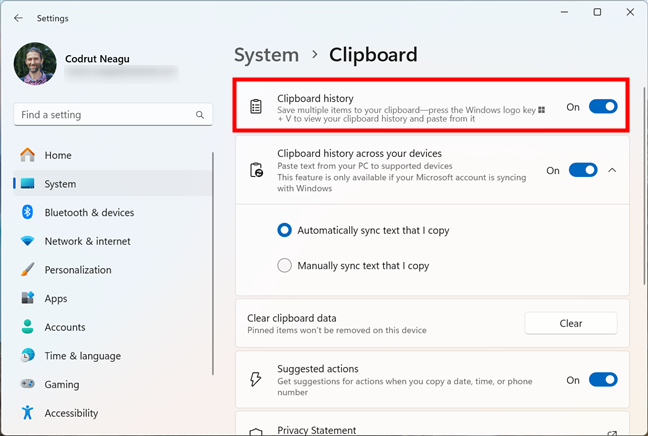Open Accessibility settings label
This screenshot has height=436, width=648.
click(71, 413)
